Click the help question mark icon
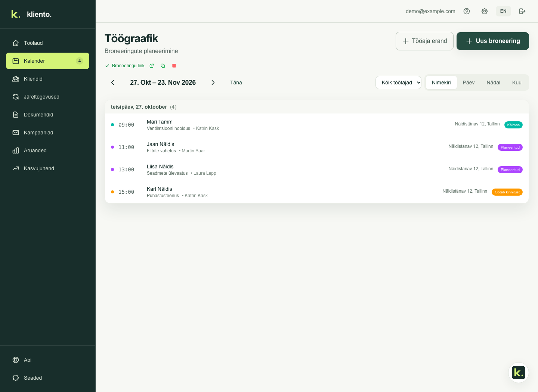This screenshot has width=538, height=392. click(x=467, y=11)
